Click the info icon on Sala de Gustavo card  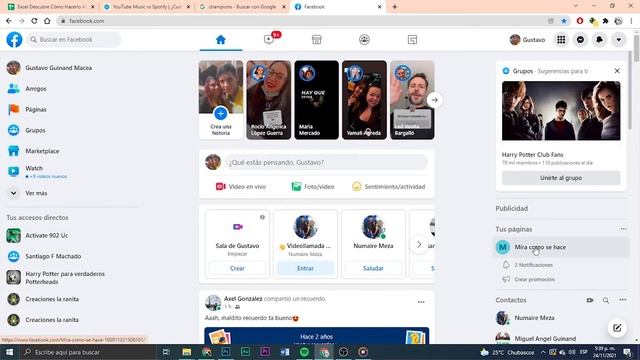tap(262, 217)
